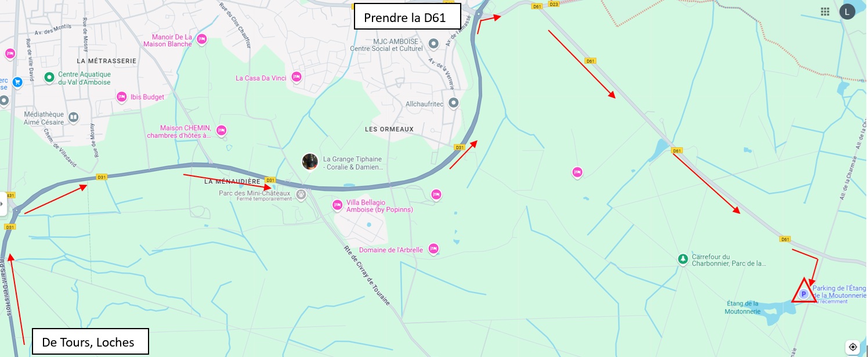Click the Médiathèque Aimé Césaire marker

click(x=74, y=118)
